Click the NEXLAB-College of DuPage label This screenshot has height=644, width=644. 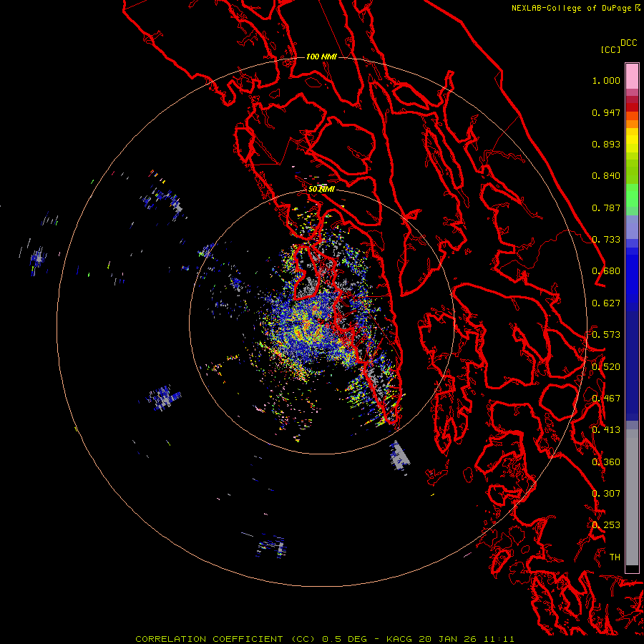tap(571, 8)
